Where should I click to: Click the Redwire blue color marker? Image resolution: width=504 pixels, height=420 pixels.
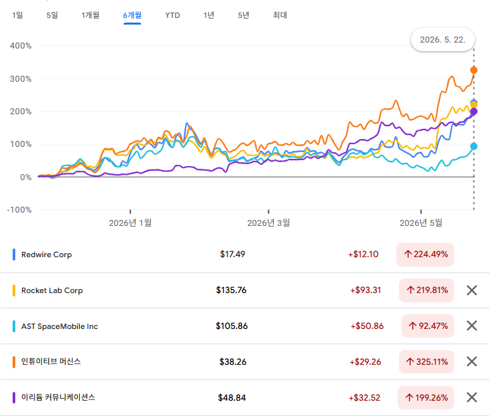[x=14, y=255]
